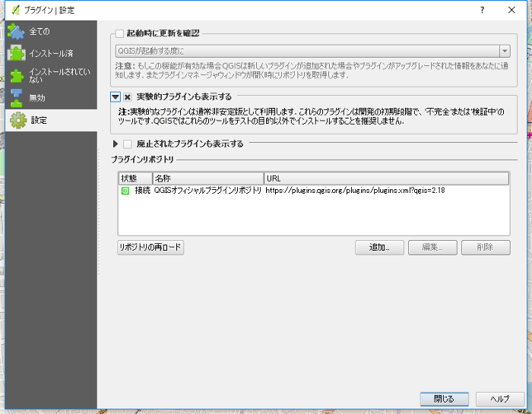Click the ? help button in title bar
The image size is (532, 414).
click(x=482, y=10)
